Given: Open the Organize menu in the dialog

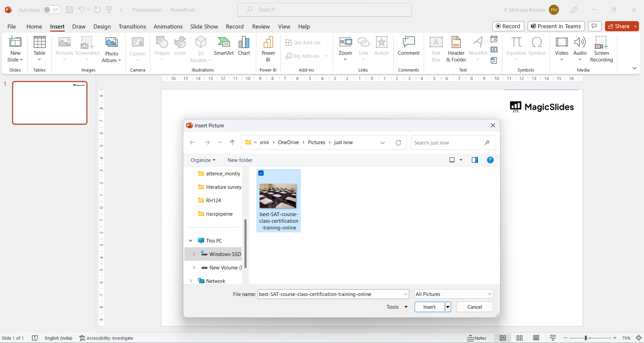Looking at the screenshot, I should pyautogui.click(x=202, y=160).
